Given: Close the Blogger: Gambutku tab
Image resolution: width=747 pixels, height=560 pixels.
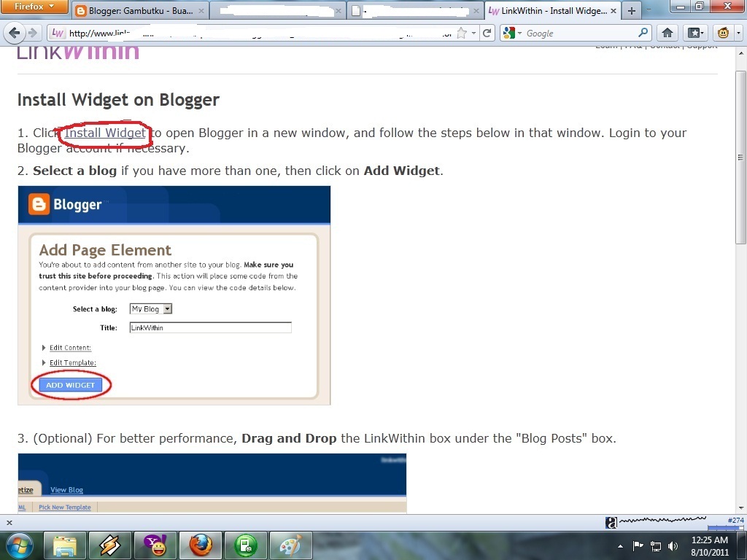Looking at the screenshot, I should coord(201,11).
